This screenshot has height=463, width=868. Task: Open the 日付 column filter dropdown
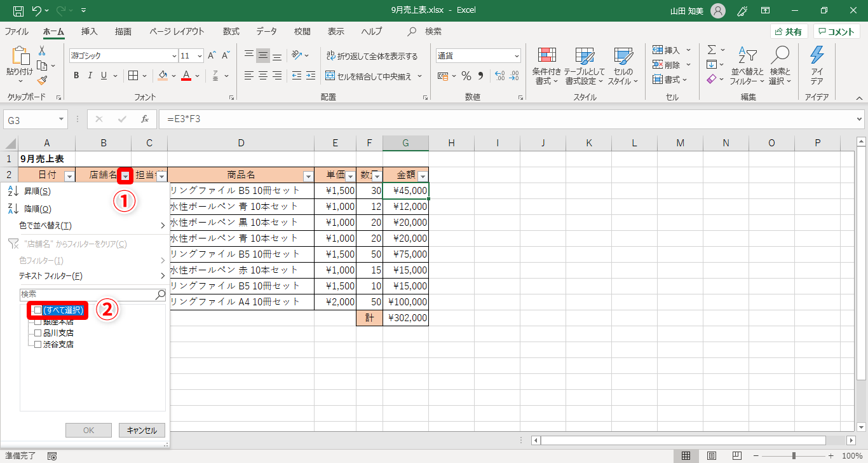(69, 176)
